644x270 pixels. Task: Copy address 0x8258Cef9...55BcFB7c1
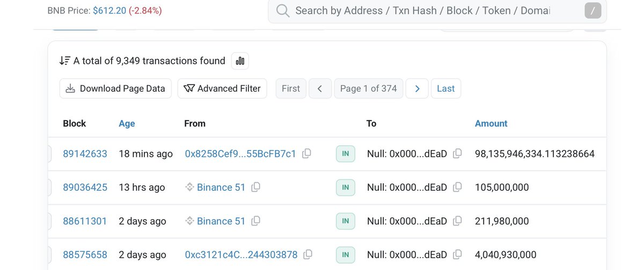[x=306, y=154]
